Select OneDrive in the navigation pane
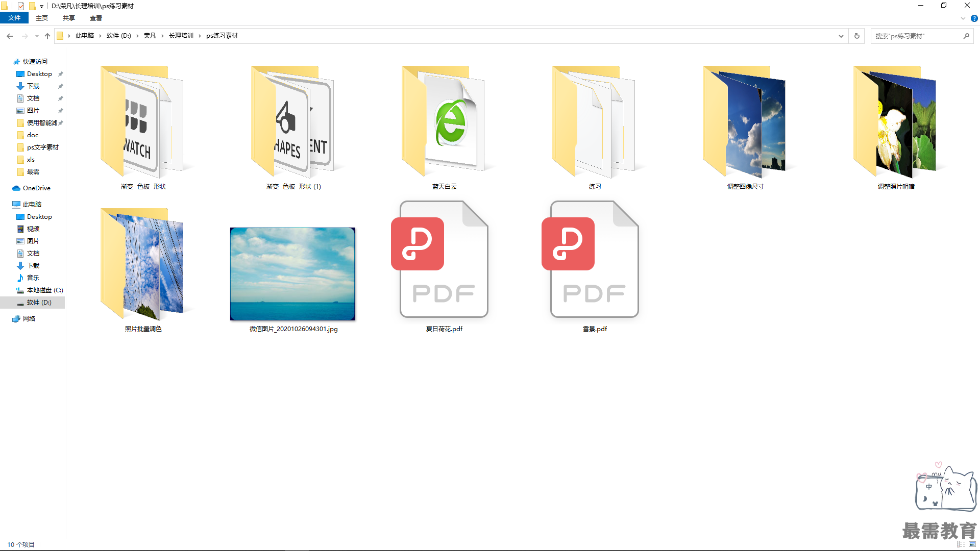Image resolution: width=980 pixels, height=551 pixels. 37,188
